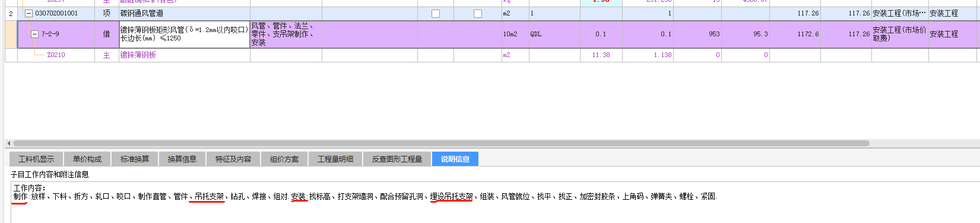The height and width of the screenshot is (223, 980).
Task: Select the 95.3 total price cell
Action: coord(746,34)
